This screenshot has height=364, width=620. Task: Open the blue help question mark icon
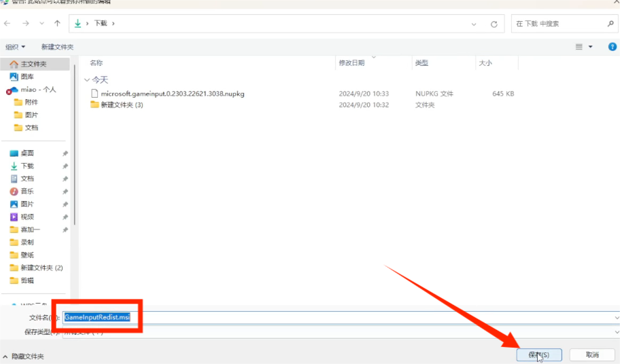(x=612, y=47)
